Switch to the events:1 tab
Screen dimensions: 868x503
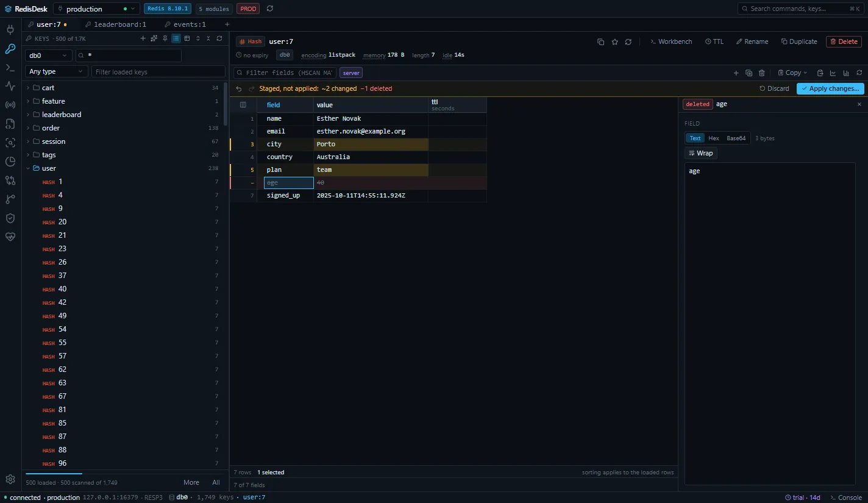click(x=185, y=24)
